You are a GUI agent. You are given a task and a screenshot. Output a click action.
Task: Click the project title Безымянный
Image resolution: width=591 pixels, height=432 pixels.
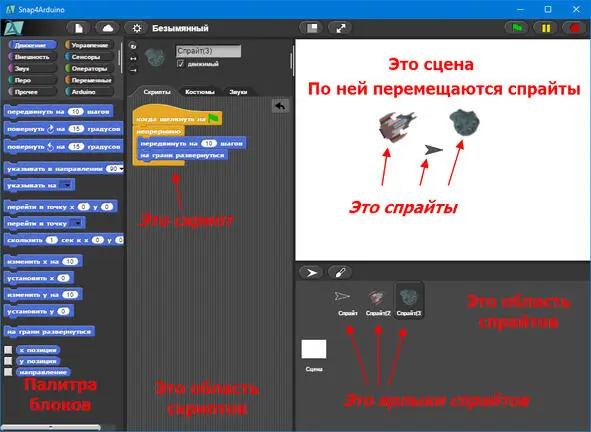(180, 28)
